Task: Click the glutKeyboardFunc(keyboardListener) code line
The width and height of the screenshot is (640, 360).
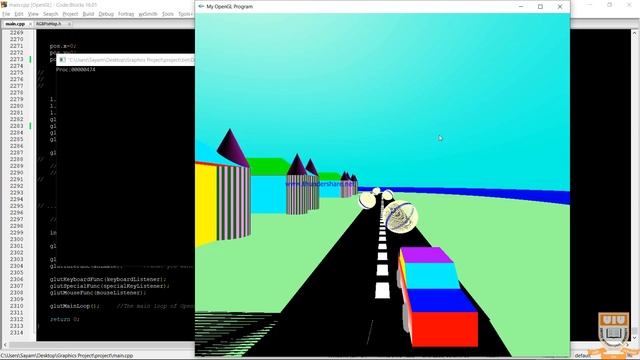Action: click(108, 280)
